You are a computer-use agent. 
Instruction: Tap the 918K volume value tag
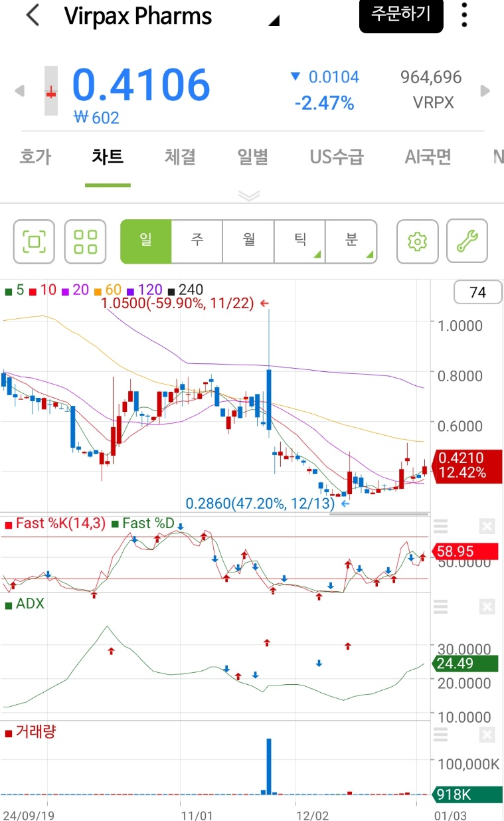(467, 794)
